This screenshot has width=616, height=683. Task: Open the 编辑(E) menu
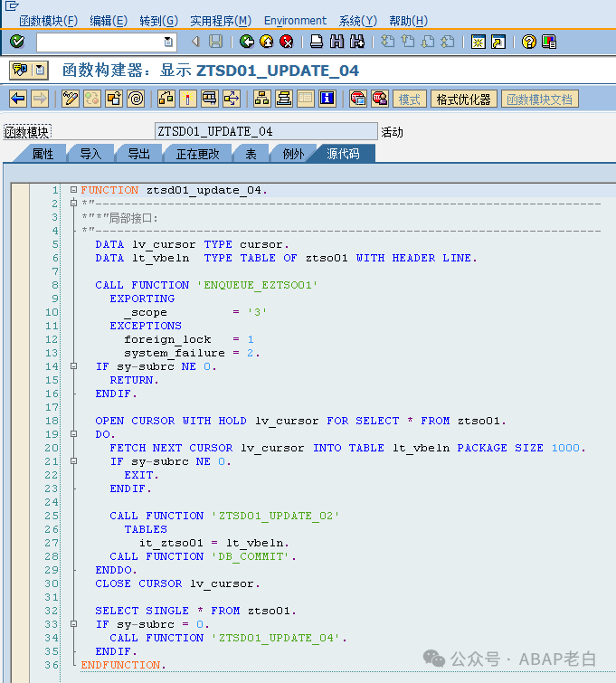click(109, 21)
